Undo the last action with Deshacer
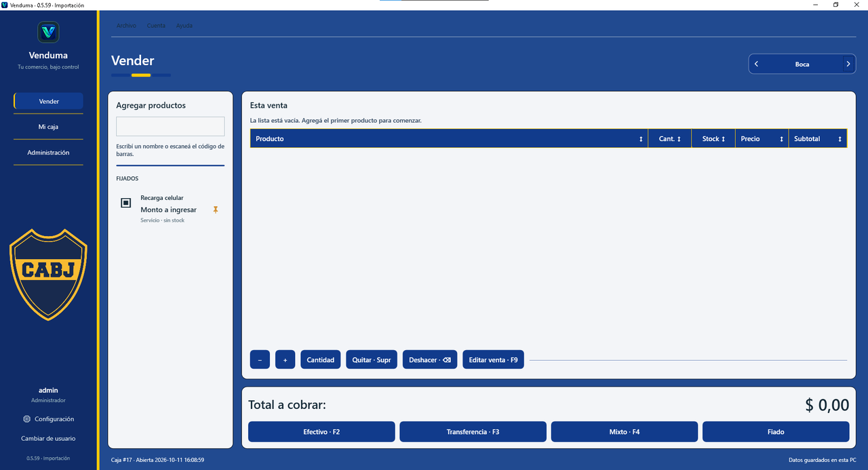This screenshot has height=470, width=868. pyautogui.click(x=430, y=359)
